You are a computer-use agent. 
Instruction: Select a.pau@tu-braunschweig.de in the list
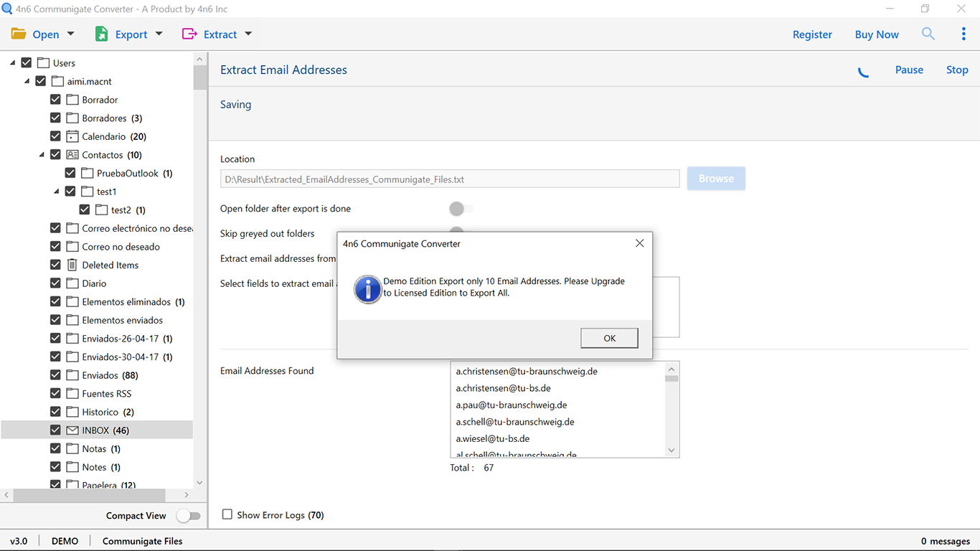512,405
